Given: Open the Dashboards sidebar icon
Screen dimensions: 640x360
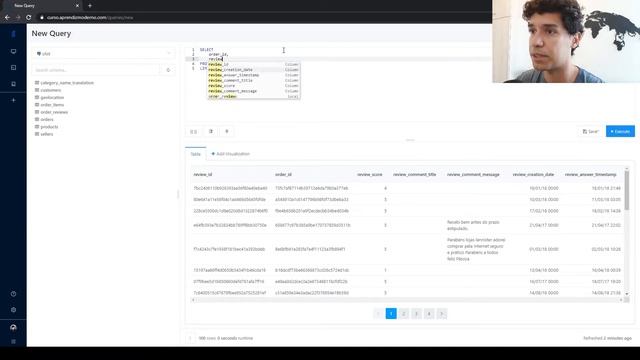Looking at the screenshot, I should 13,51.
